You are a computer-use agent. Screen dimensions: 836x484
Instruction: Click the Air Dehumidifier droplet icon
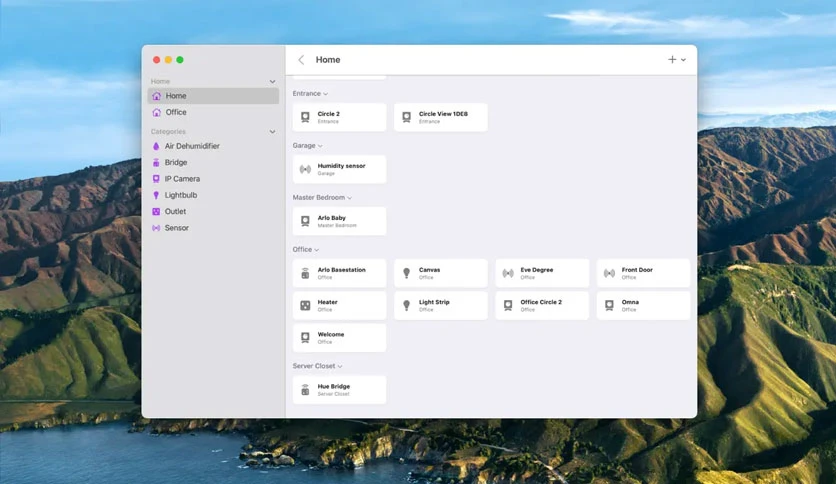click(156, 146)
